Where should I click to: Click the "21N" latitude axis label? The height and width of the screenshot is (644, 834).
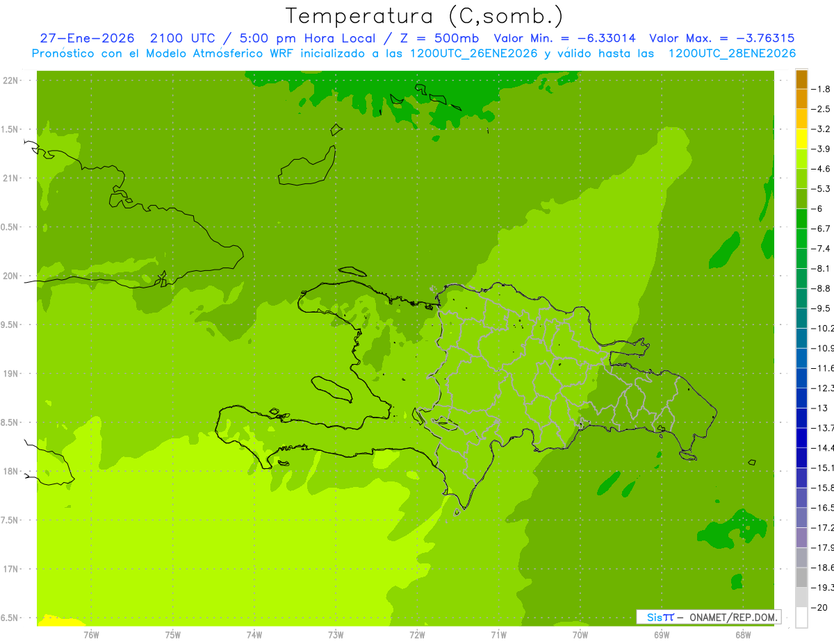click(x=10, y=179)
